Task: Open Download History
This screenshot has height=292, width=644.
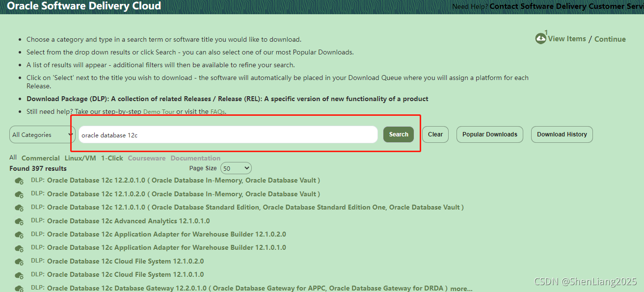Action: click(x=562, y=134)
